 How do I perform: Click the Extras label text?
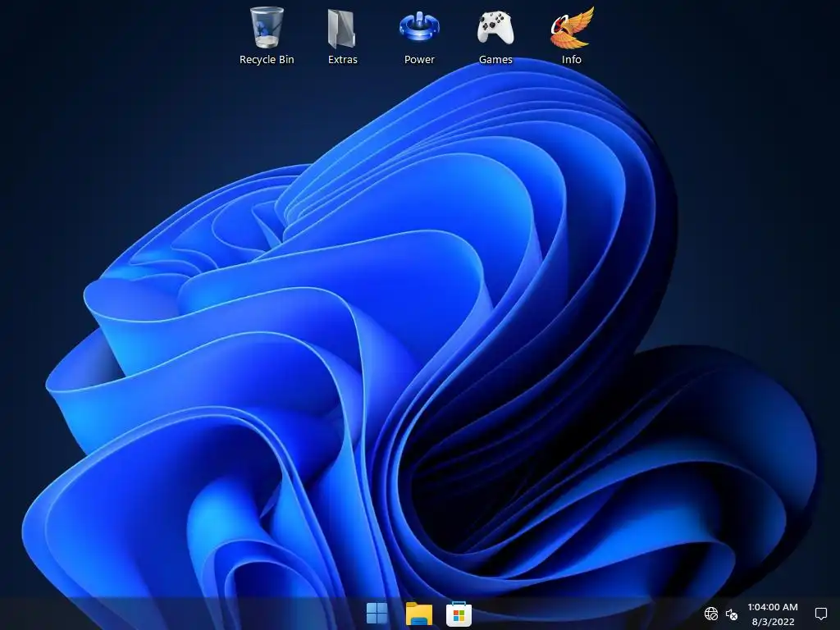click(342, 59)
